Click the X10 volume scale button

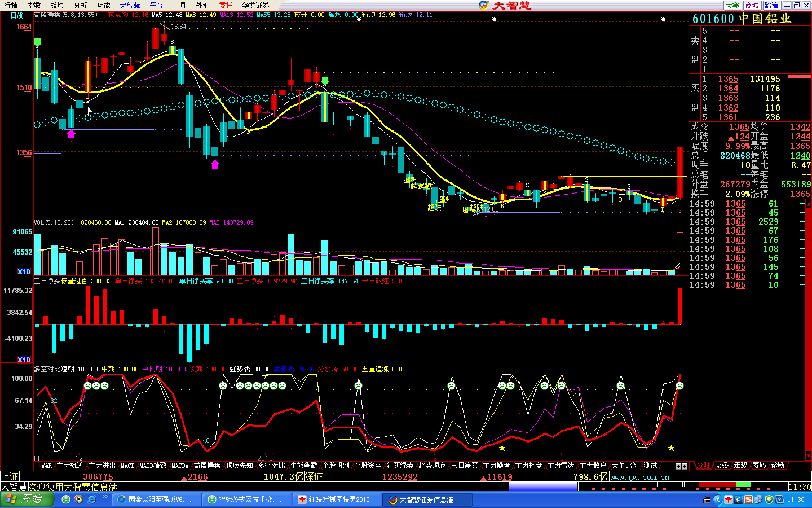click(x=24, y=272)
